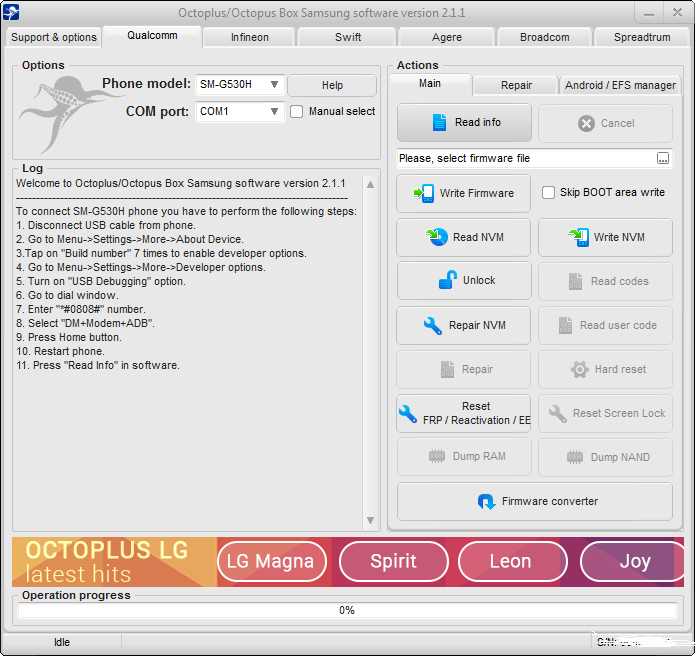Click the Write NVM phone icon
Image resolution: width=695 pixels, height=656 pixels.
pos(578,237)
